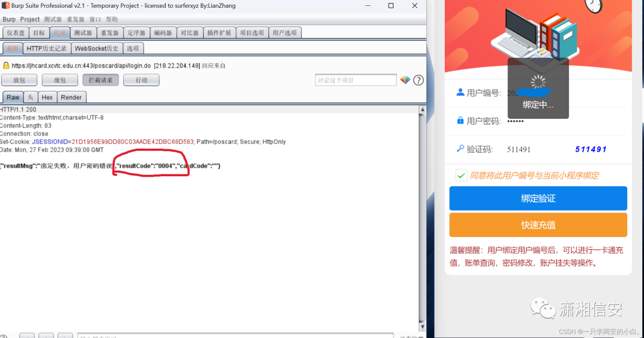This screenshot has width=644, height=338.
Task: Click the Burp Suite logo icon in title bar
Action: tap(6, 5)
